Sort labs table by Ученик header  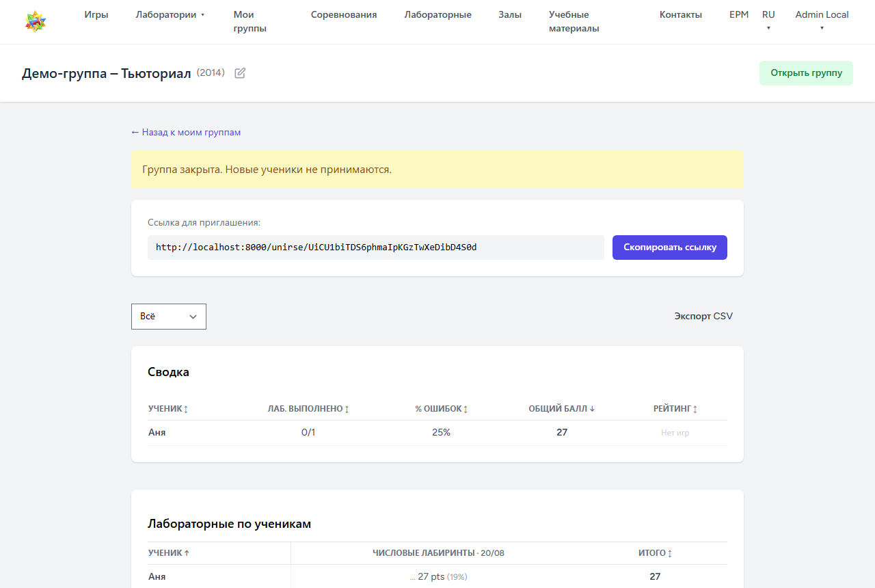169,553
